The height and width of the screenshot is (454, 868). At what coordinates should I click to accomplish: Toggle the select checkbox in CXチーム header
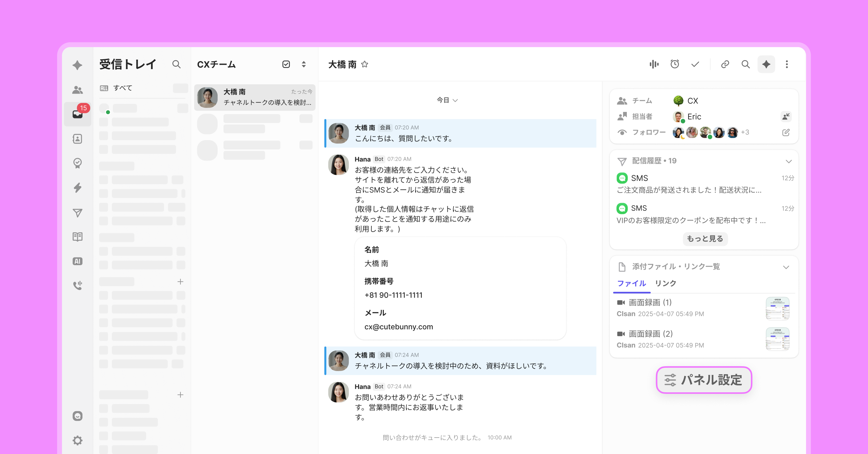tap(286, 64)
